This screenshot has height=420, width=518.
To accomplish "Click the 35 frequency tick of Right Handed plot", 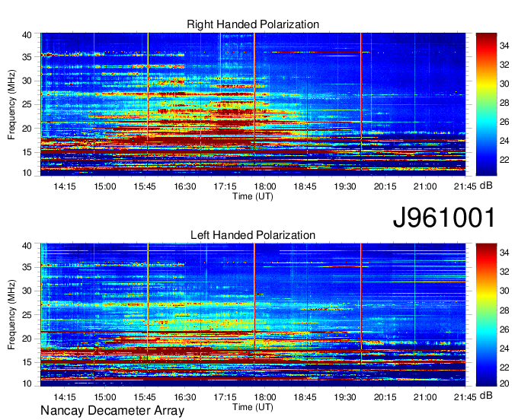I will pos(27,57).
